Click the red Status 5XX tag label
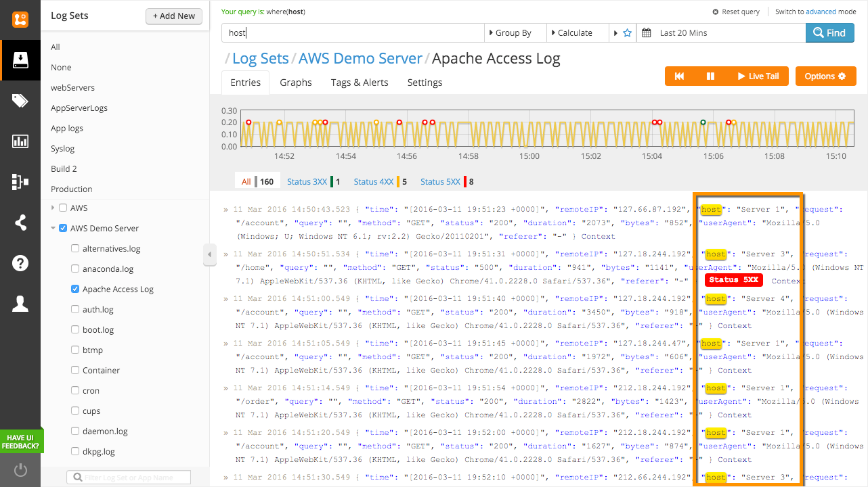The height and width of the screenshot is (487, 868). tap(734, 280)
